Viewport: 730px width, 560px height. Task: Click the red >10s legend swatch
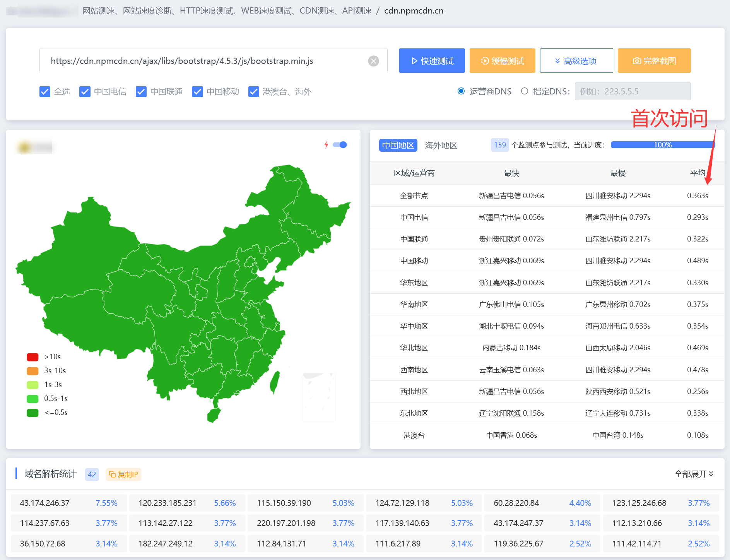(x=32, y=356)
